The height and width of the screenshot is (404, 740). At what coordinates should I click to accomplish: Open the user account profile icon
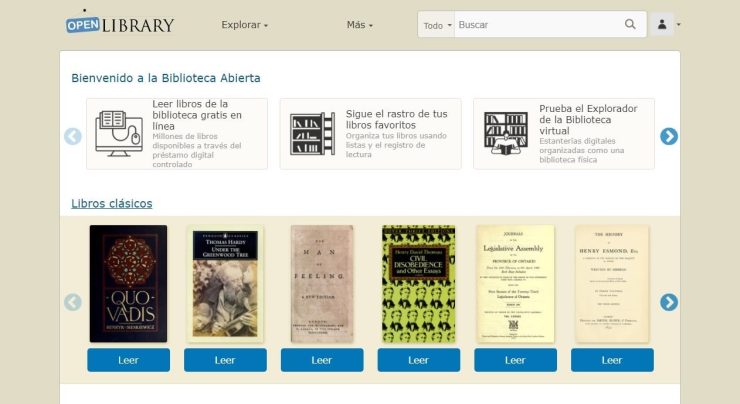[x=662, y=25]
